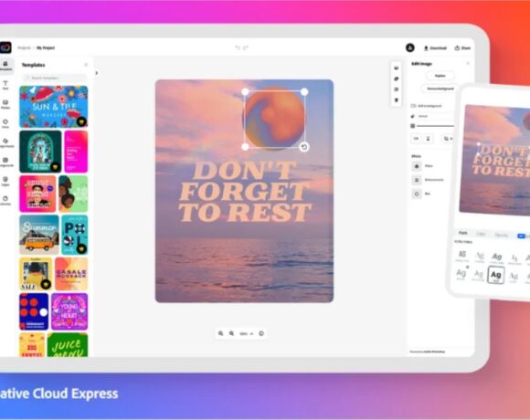The width and height of the screenshot is (530, 420).
Task: Open the Icons sidebar tool
Action: [5, 123]
